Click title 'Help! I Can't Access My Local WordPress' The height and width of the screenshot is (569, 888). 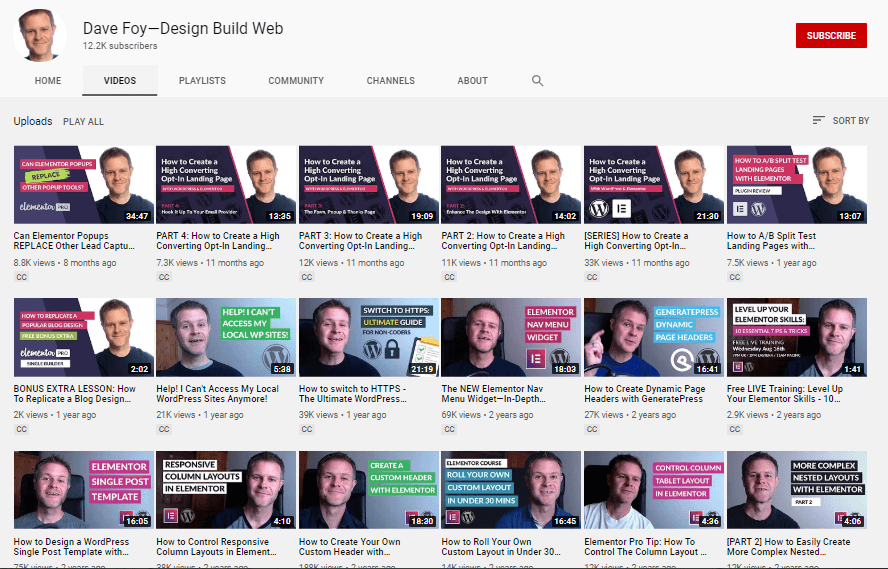coord(217,393)
